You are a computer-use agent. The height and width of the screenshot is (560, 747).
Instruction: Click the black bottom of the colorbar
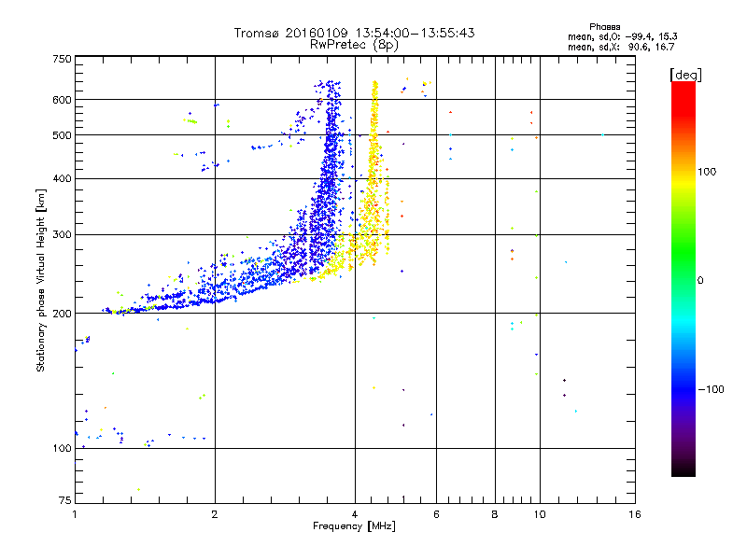click(x=684, y=469)
